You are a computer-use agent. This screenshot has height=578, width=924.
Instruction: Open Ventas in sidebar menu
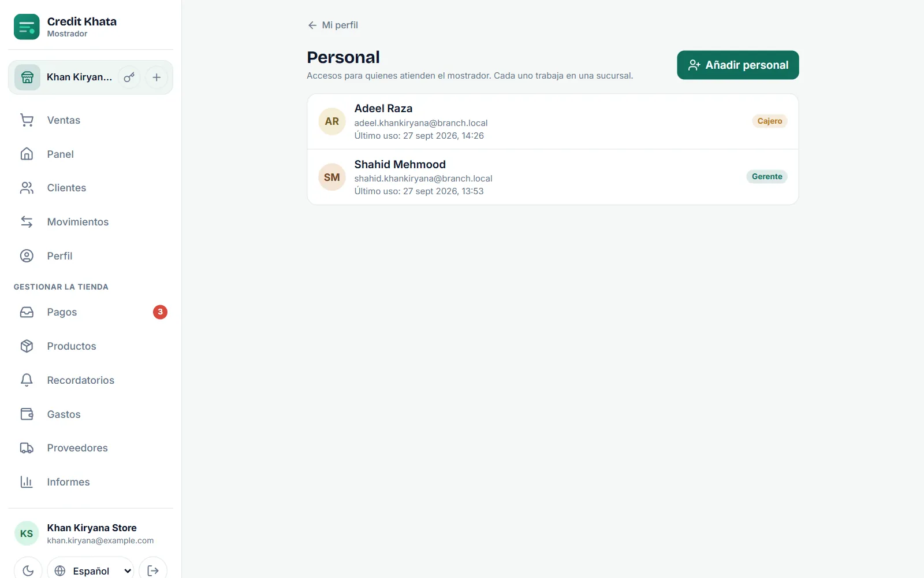point(91,120)
